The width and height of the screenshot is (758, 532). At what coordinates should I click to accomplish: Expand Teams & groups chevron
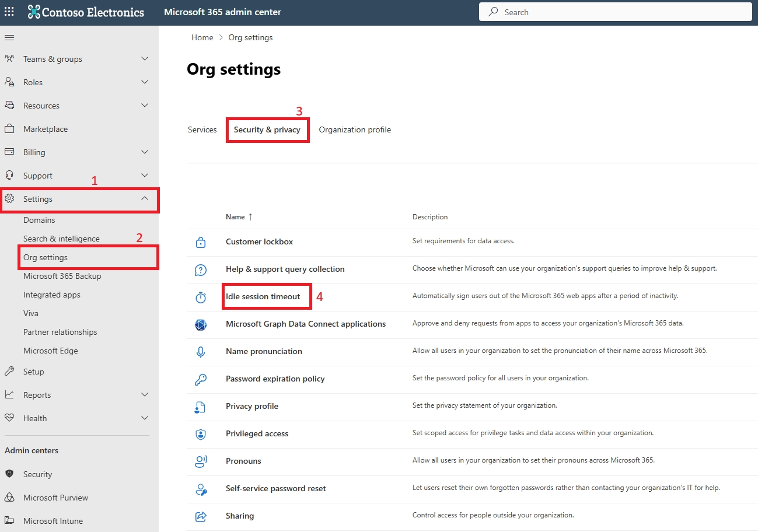click(145, 59)
